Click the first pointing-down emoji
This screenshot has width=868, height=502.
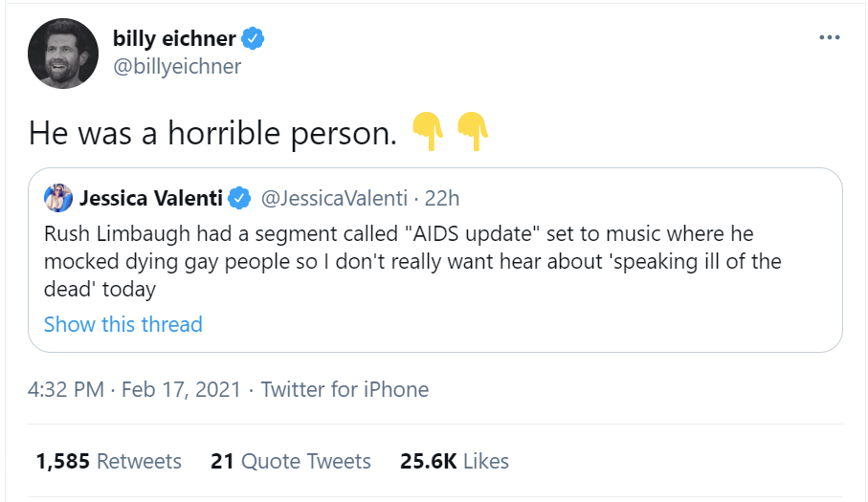coord(427,131)
